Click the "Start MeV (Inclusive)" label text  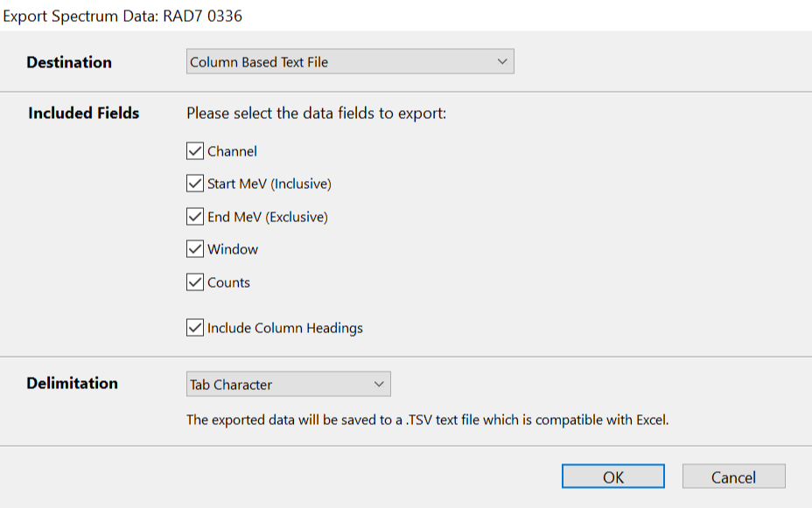click(269, 184)
